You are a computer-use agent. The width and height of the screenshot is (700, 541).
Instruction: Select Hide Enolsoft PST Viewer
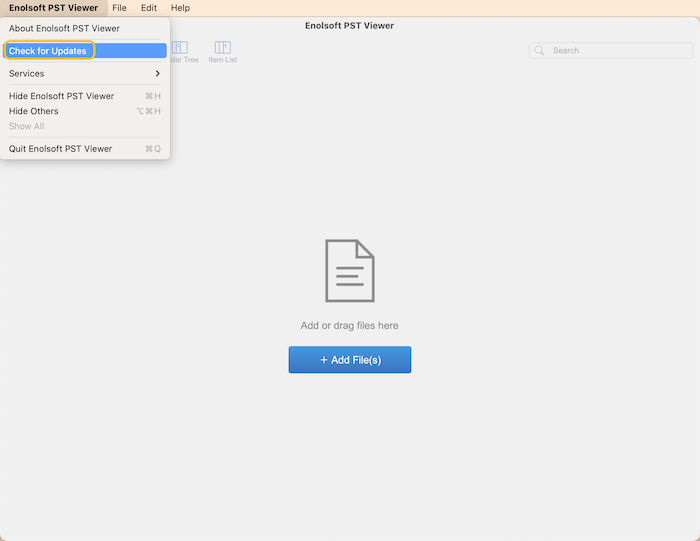click(x=61, y=96)
